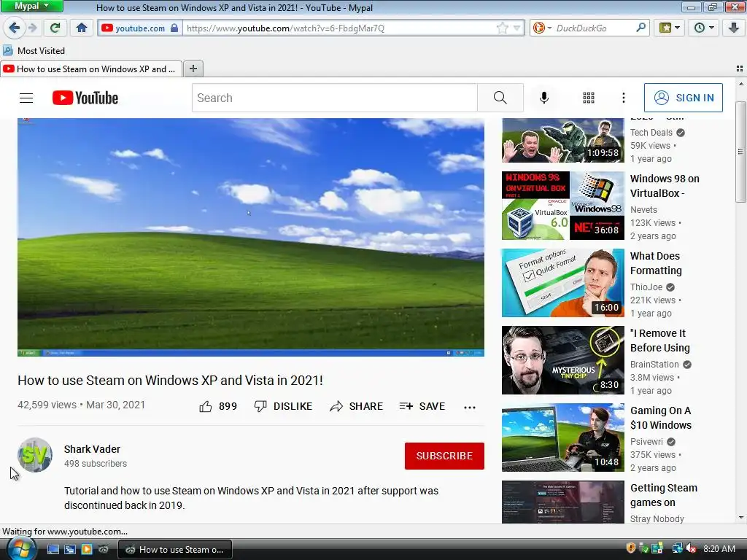Reload the page with the refresh icon

(x=55, y=28)
